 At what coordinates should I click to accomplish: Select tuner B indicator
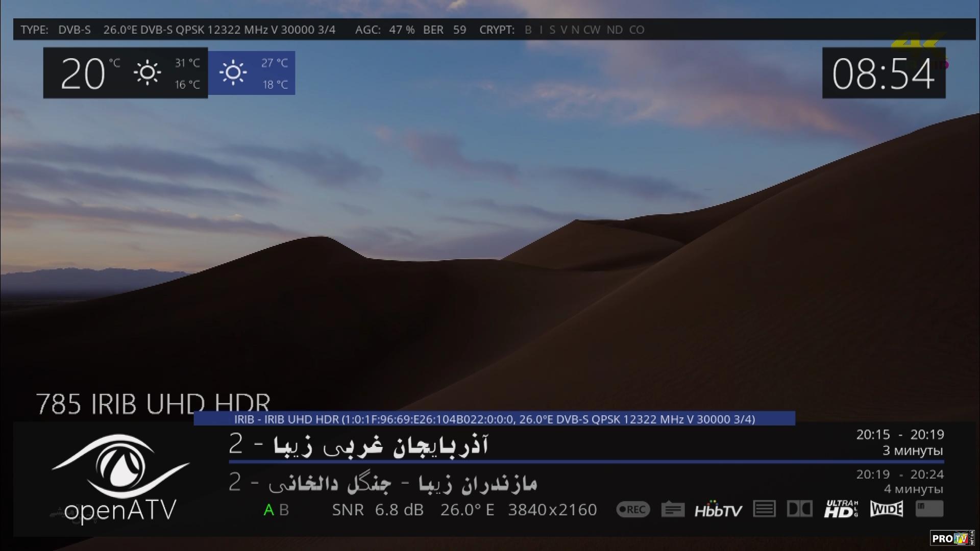point(284,510)
